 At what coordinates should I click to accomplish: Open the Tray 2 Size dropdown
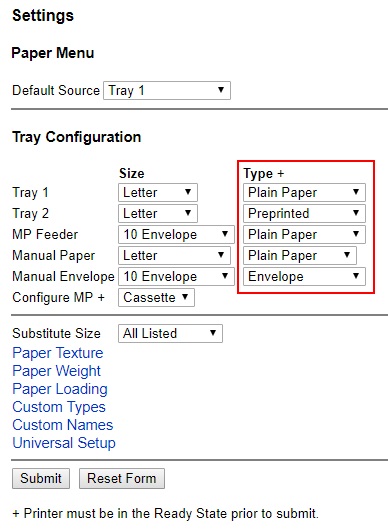[158, 214]
